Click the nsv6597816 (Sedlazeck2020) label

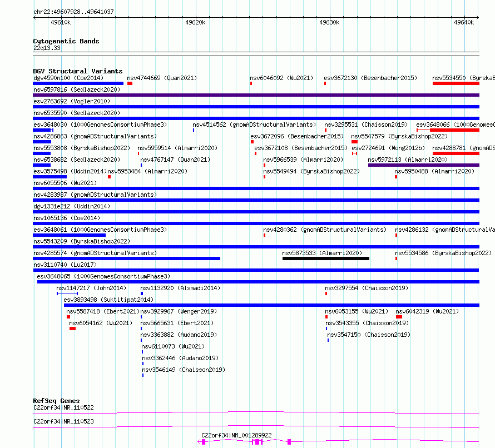77,89
